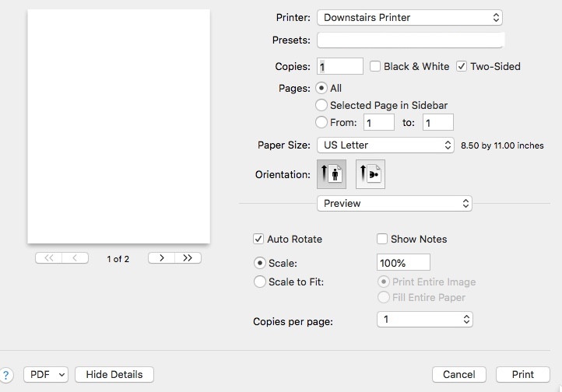The width and height of the screenshot is (562, 392).
Task: Select disabled Fill Entire Paper option
Action: 384,297
